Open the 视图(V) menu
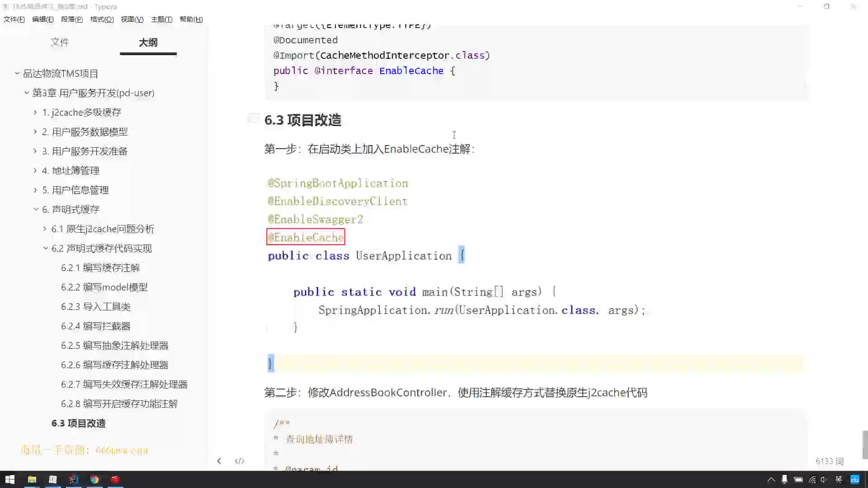 pos(132,19)
